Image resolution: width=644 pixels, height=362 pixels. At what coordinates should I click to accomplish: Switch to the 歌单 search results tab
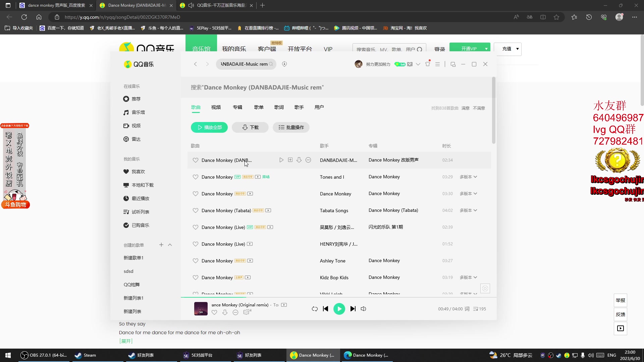click(259, 107)
